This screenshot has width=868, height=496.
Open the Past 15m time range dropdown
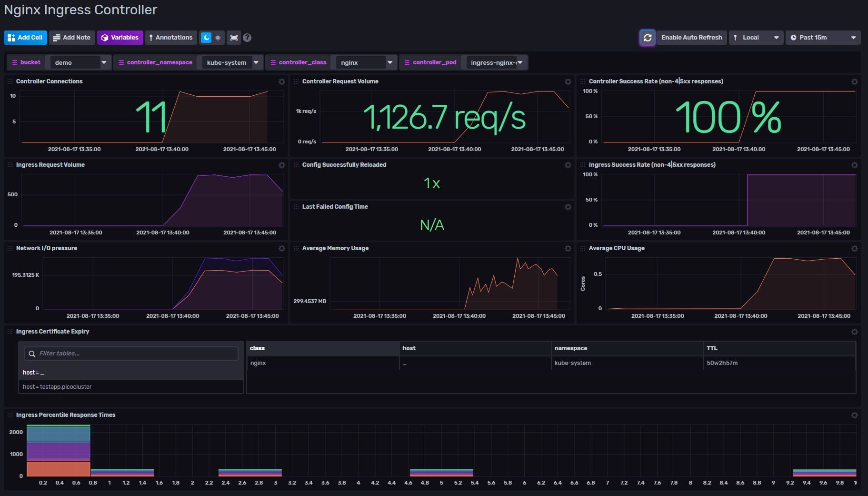pos(822,37)
